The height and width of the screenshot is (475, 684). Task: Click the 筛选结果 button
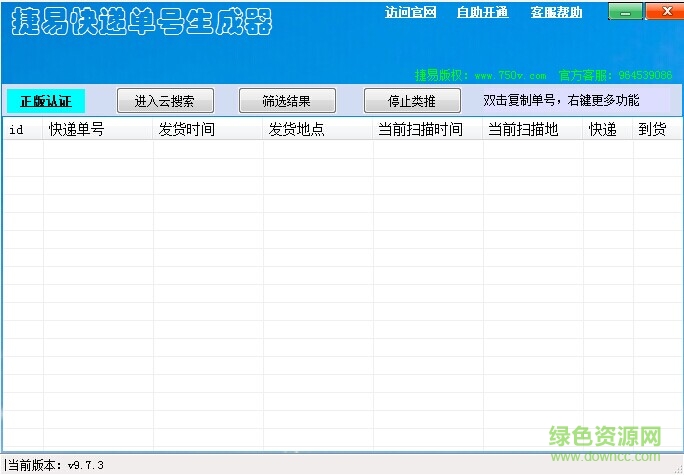[287, 101]
